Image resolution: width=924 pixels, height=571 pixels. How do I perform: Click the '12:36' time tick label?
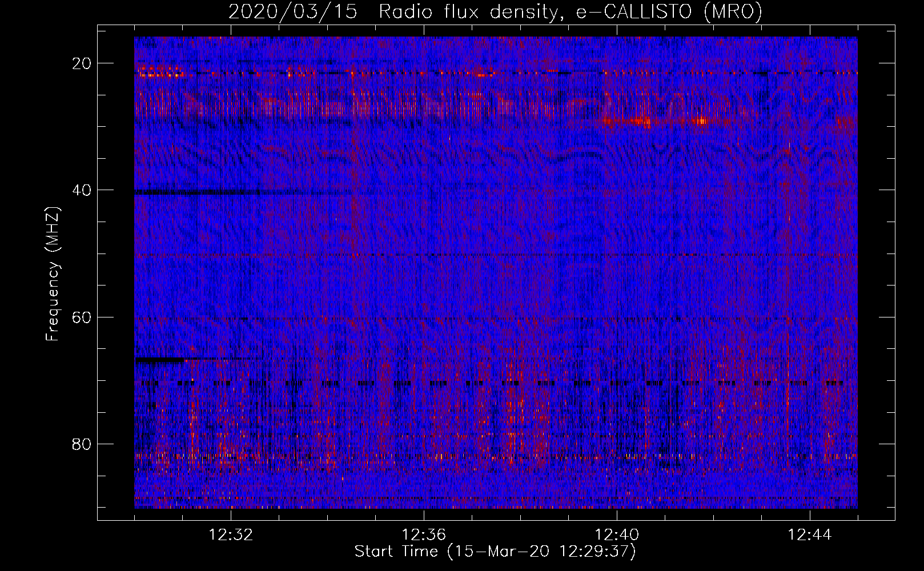click(424, 535)
